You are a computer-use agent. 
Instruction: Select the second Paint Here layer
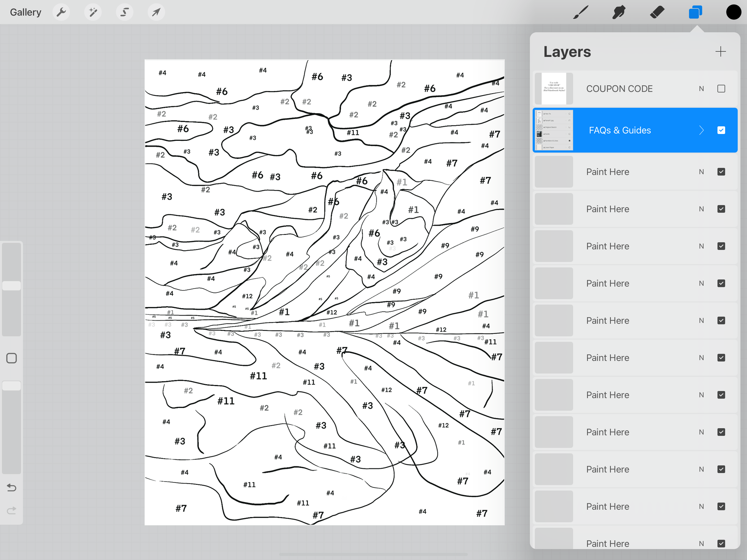coord(607,209)
